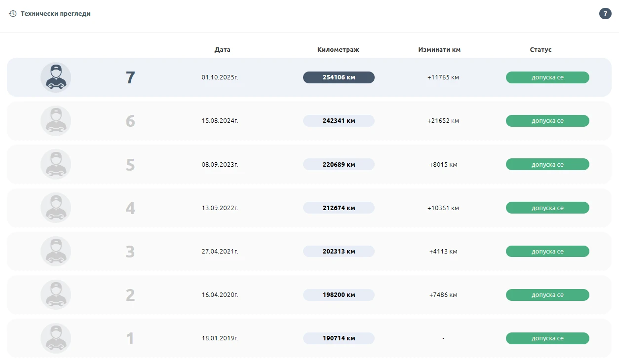Select the 190714 км mileage pill
Viewport: 619px width, 364px height.
[x=339, y=338]
